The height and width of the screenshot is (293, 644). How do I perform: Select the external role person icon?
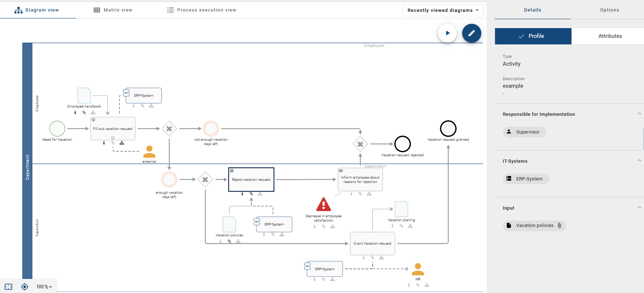click(149, 152)
